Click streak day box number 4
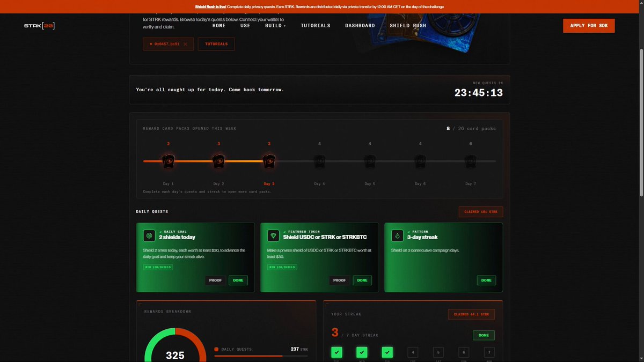 [413, 352]
